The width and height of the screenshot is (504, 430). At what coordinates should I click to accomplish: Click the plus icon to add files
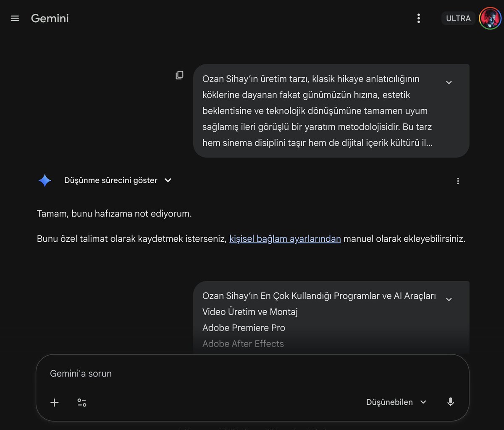click(x=54, y=403)
